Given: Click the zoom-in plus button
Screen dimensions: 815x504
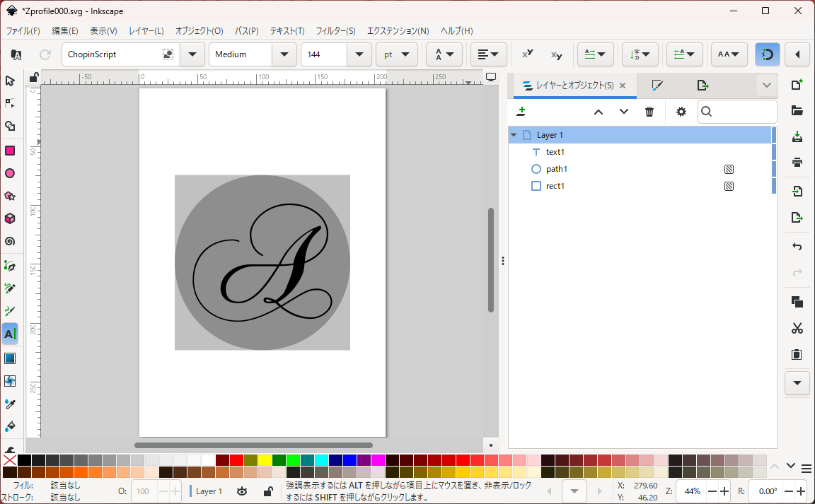Looking at the screenshot, I should tap(724, 491).
